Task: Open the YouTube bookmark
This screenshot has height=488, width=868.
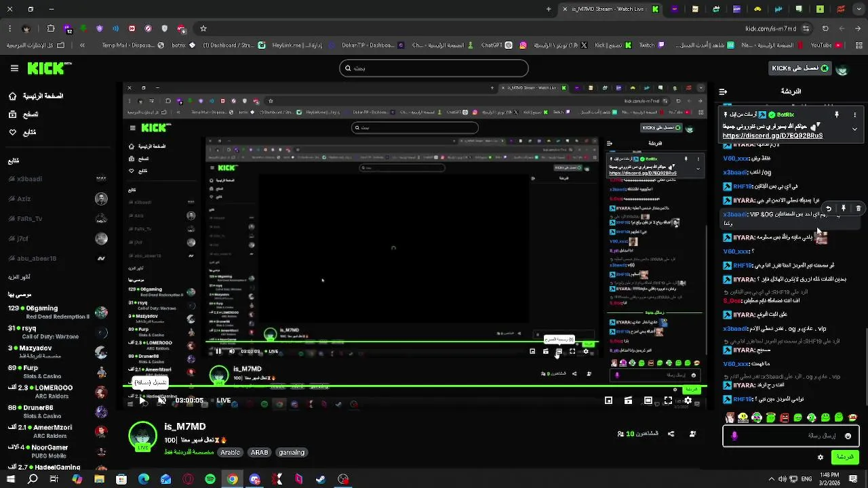Action: tap(825, 45)
